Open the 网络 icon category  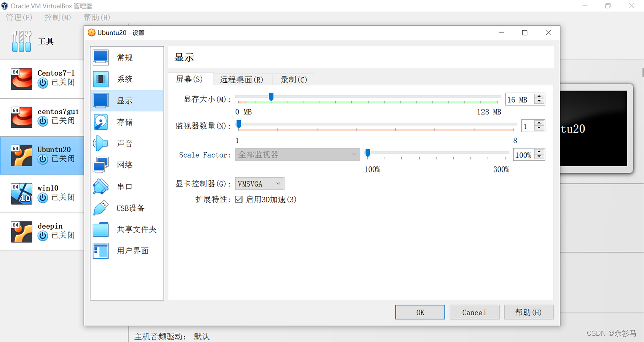101,165
